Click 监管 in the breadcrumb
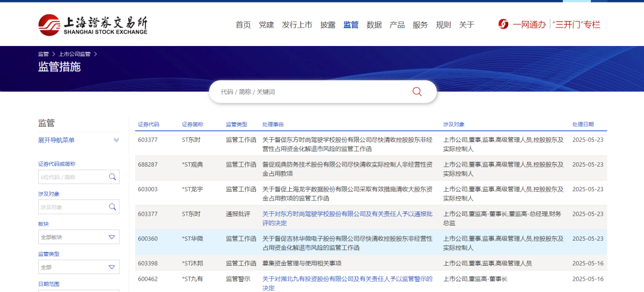 [x=44, y=54]
